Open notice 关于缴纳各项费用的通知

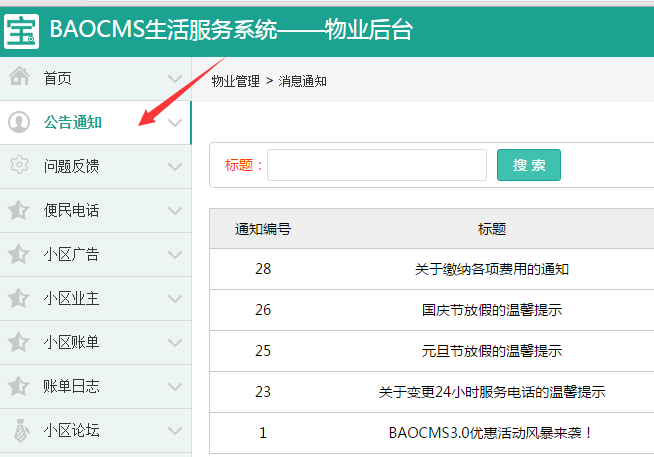[x=492, y=269]
